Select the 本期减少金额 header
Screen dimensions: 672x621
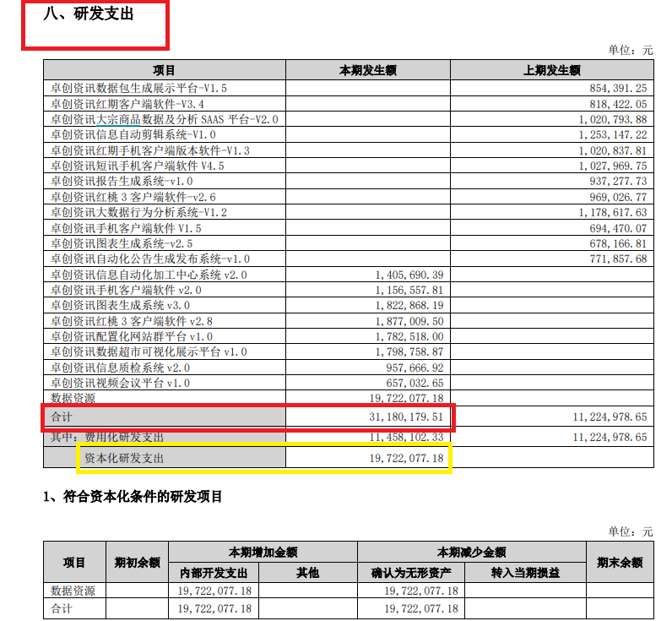[x=471, y=552]
